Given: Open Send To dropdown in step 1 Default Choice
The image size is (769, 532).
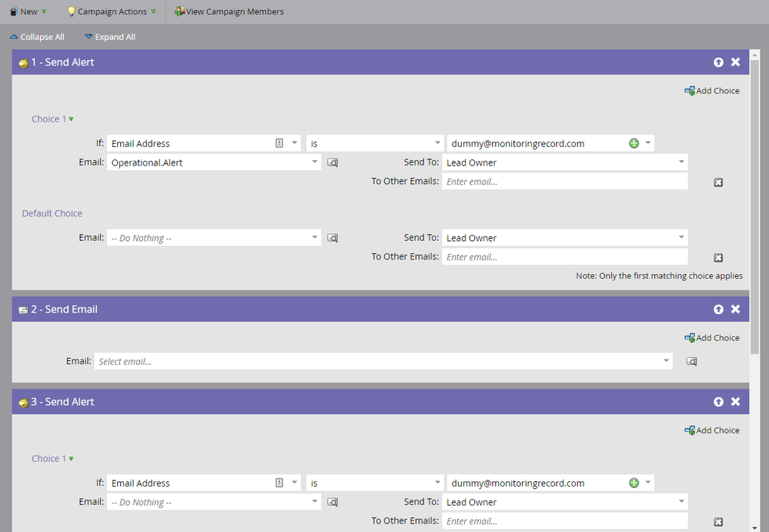Looking at the screenshot, I should 681,237.
